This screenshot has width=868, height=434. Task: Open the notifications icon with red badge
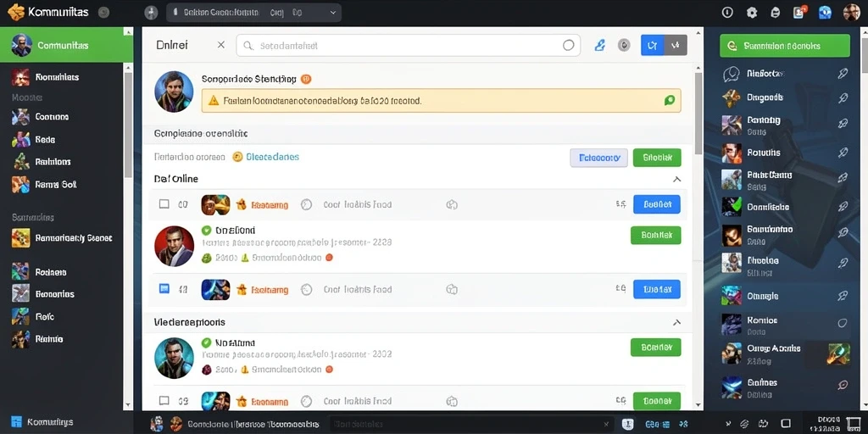(x=799, y=12)
